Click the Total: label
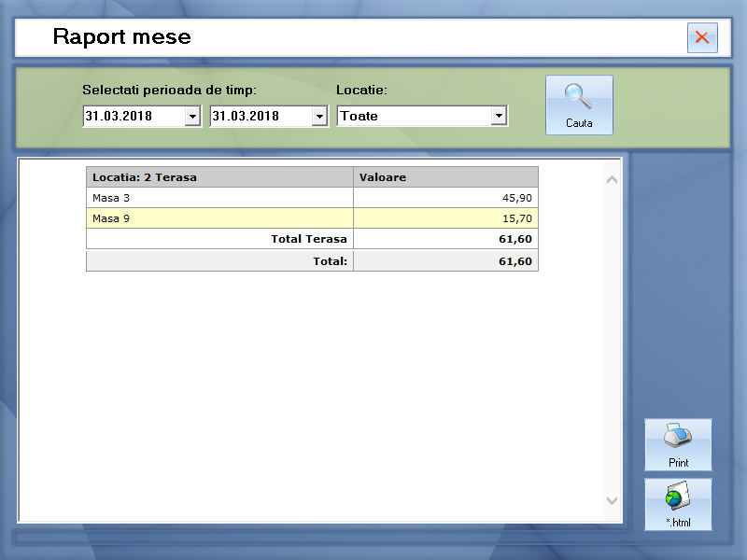 [x=330, y=261]
